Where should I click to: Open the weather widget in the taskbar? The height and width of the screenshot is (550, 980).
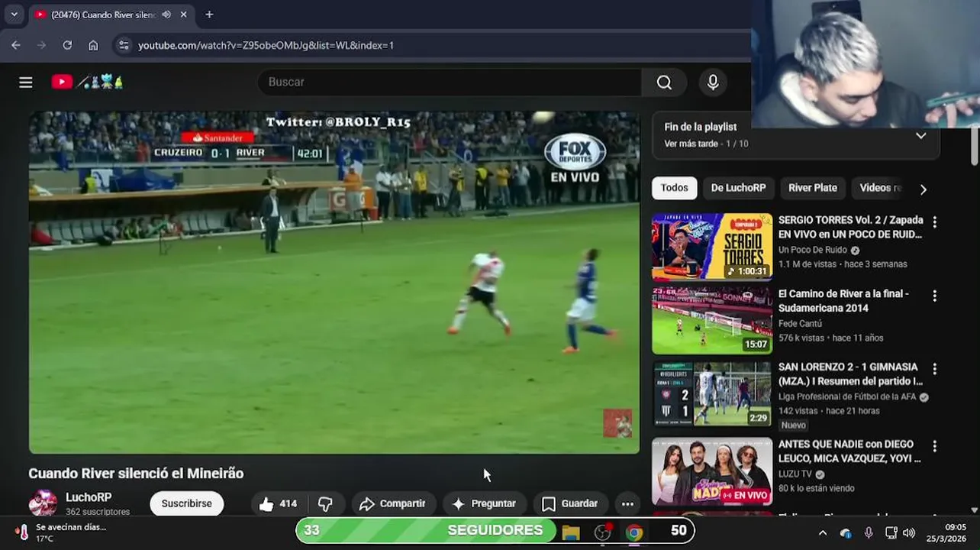point(61,532)
